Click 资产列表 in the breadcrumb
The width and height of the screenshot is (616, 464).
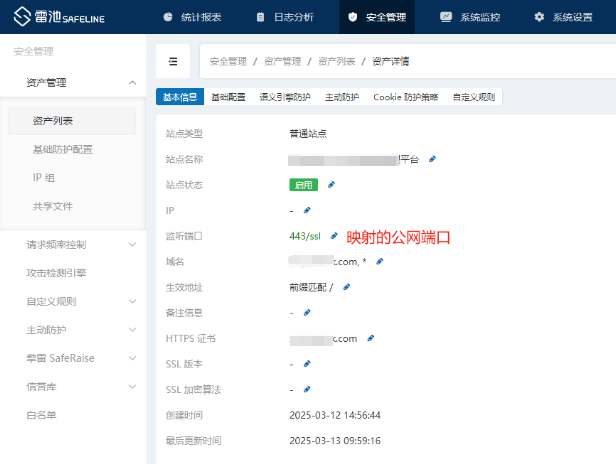click(334, 62)
